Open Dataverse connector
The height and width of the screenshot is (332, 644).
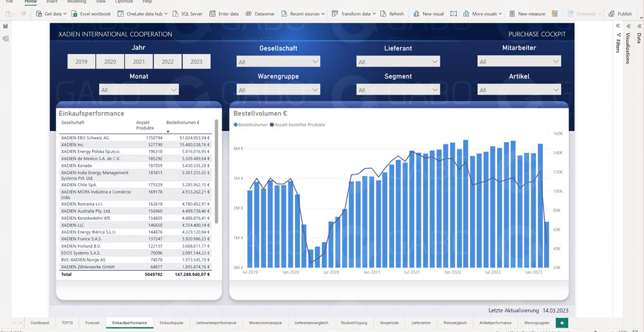pyautogui.click(x=260, y=14)
